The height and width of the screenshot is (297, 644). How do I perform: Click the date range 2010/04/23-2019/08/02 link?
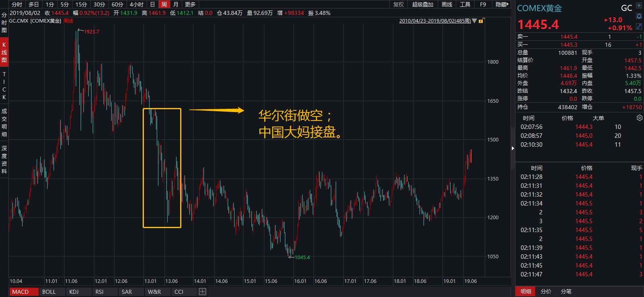(x=435, y=21)
